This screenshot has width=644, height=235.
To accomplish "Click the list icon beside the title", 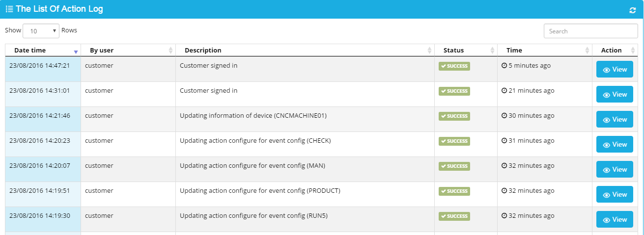I will 9,9.
